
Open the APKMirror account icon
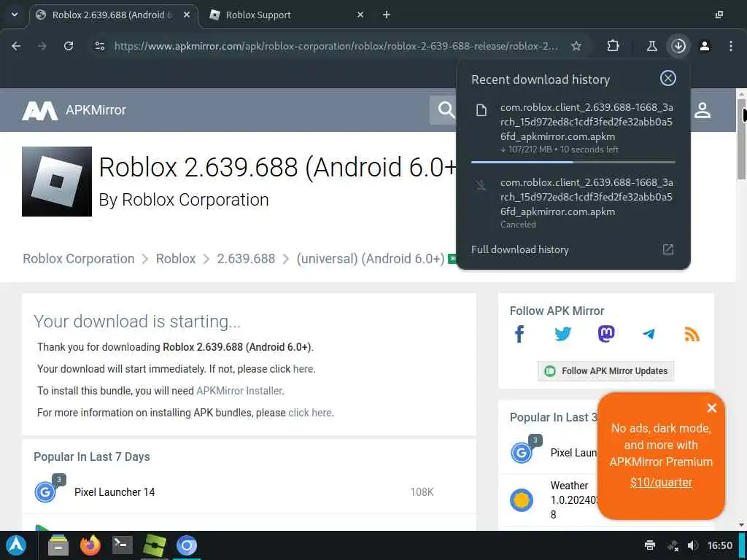click(703, 110)
